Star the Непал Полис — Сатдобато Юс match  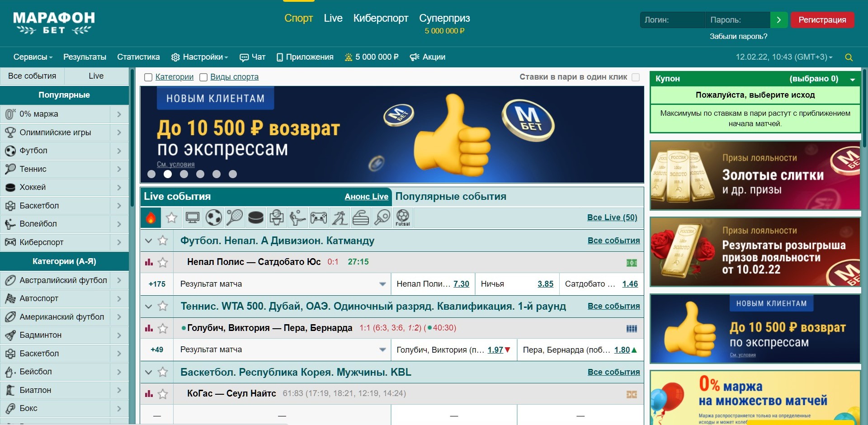(x=163, y=262)
